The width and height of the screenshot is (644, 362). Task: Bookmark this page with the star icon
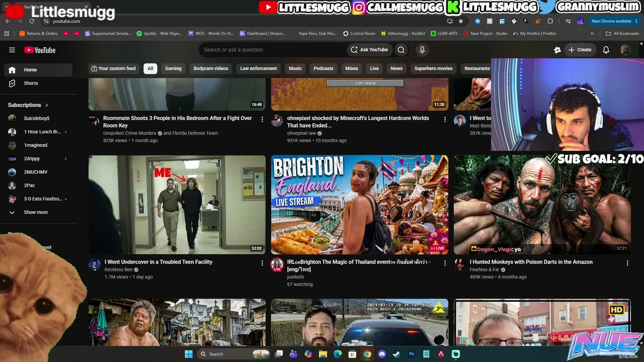[461, 21]
